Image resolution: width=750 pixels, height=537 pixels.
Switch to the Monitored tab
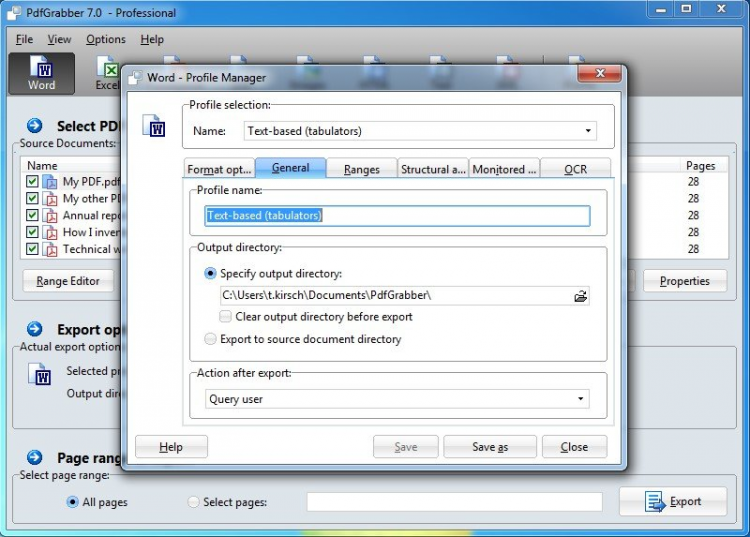pyautogui.click(x=504, y=169)
